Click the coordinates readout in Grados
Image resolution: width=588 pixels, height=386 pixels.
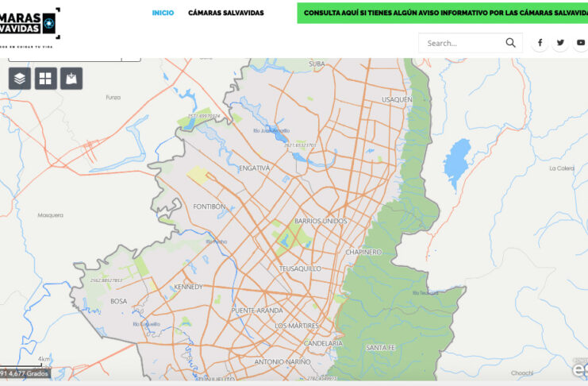tap(25, 372)
